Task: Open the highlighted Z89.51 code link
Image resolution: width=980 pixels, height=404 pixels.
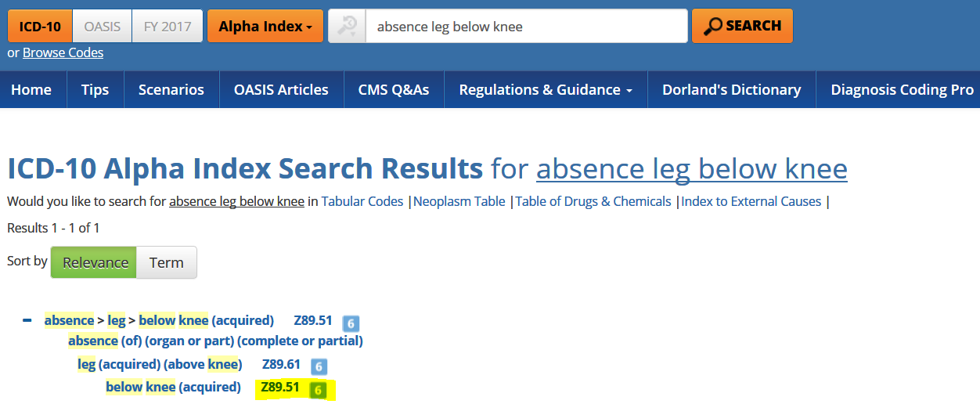Action: click(x=279, y=388)
